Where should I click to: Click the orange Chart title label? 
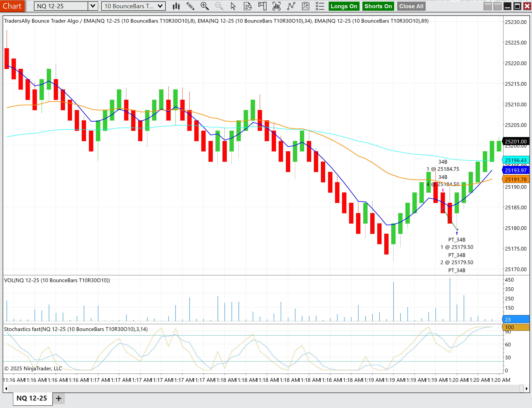(12, 6)
